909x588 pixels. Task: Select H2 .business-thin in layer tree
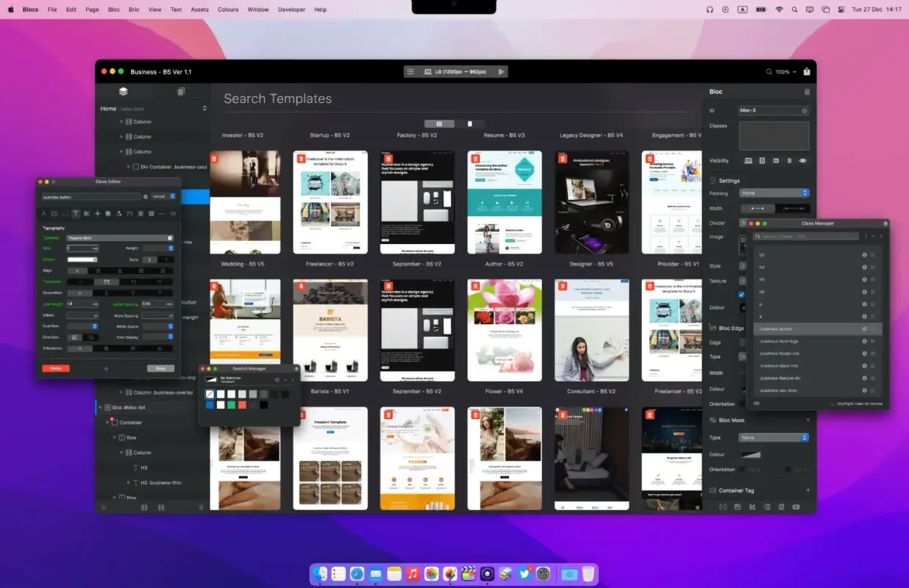coord(160,483)
